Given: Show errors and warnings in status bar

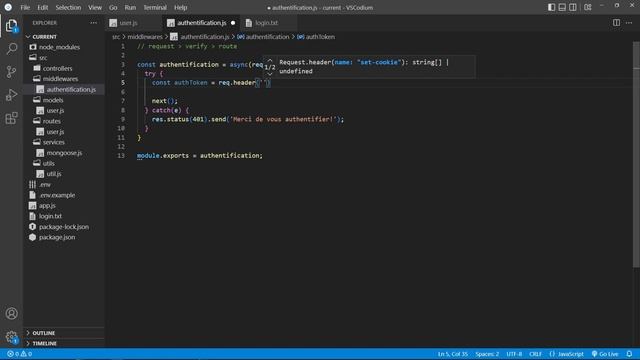Looking at the screenshot, I should (19, 354).
